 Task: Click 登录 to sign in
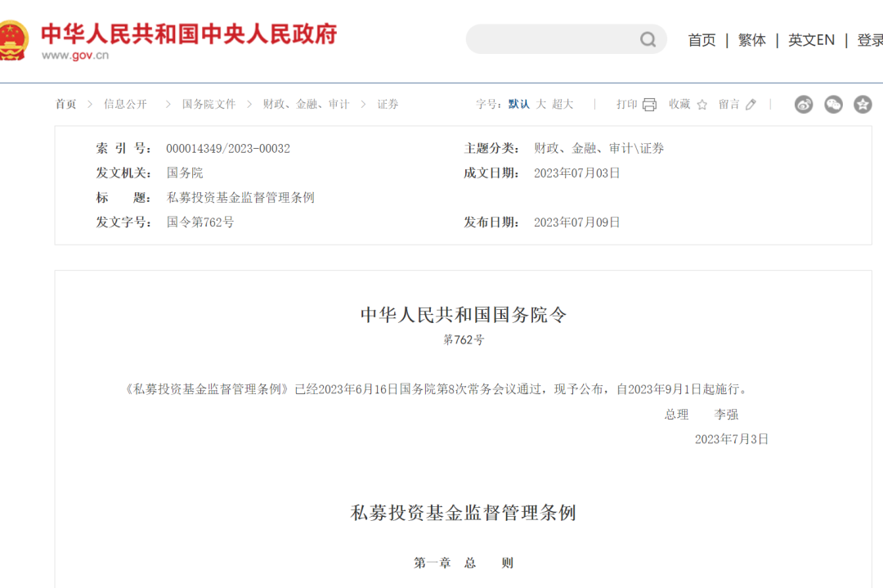coord(869,40)
